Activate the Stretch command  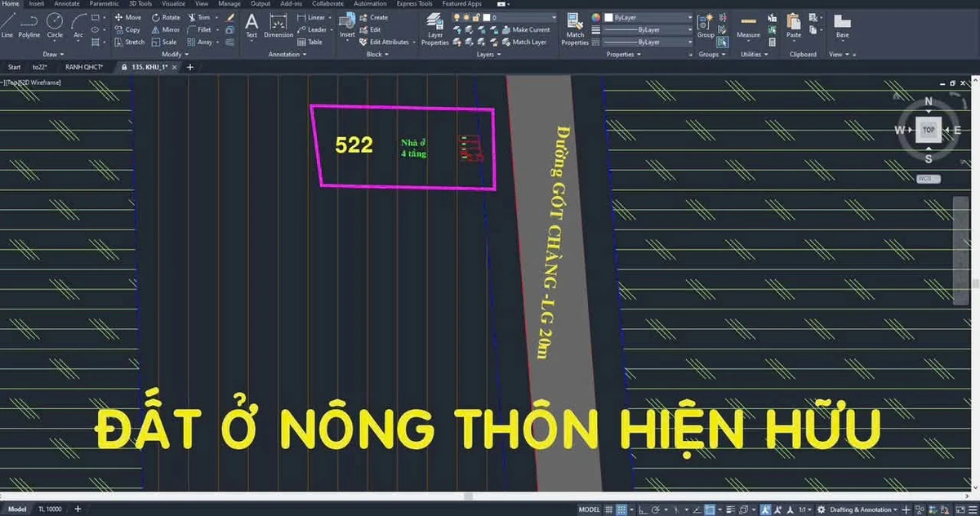tap(130, 42)
